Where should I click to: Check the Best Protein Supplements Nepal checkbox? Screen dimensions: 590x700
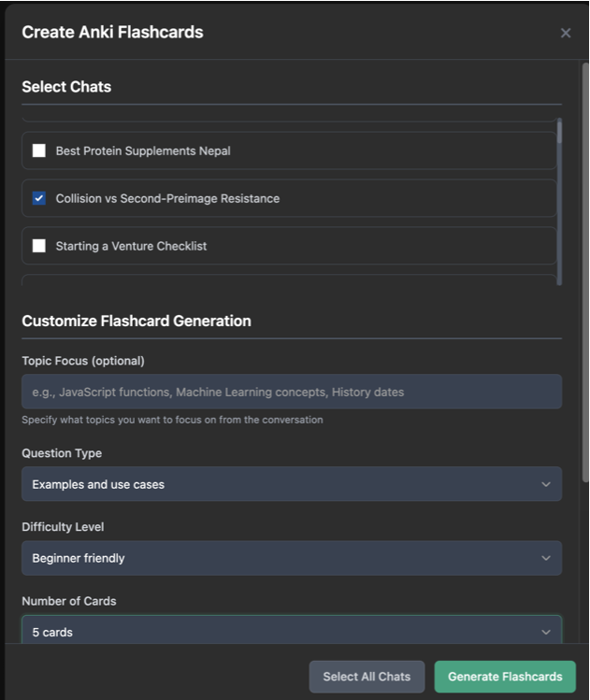39,150
